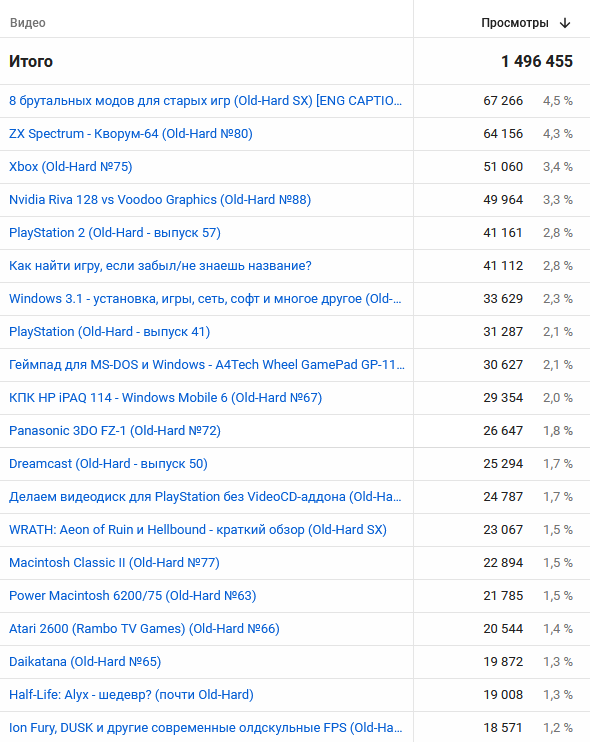Open КПК HP iPAQ 114 video link

tap(166, 398)
